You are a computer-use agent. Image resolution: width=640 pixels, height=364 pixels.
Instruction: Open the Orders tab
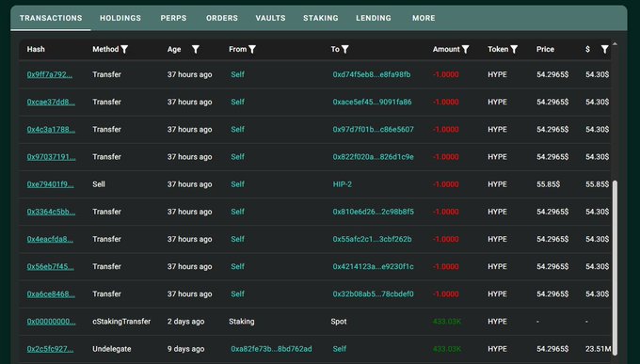tap(222, 18)
